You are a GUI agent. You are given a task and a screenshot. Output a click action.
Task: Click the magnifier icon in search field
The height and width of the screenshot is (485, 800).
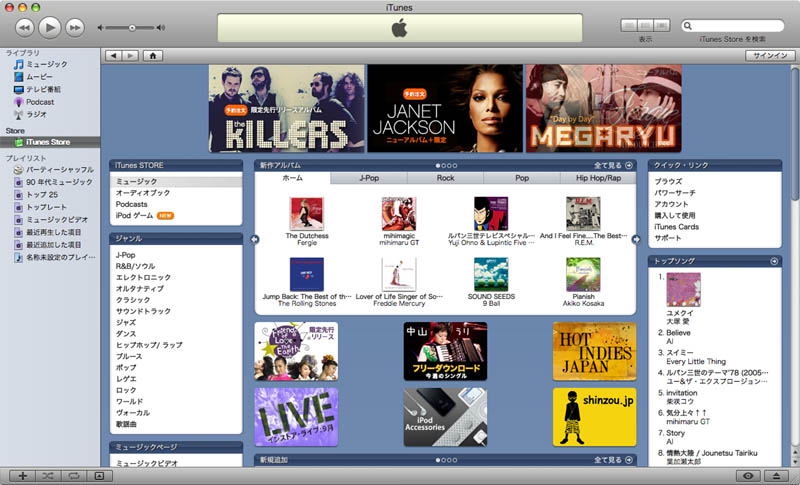(688, 26)
